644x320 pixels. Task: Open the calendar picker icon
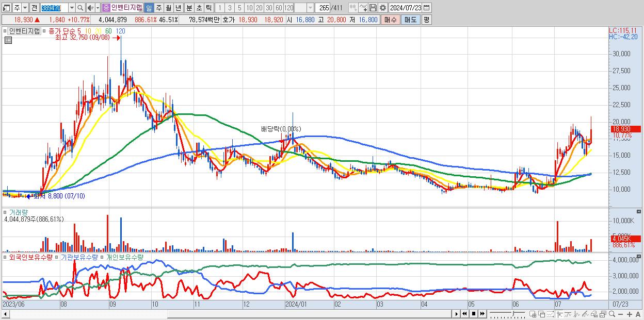(427, 8)
